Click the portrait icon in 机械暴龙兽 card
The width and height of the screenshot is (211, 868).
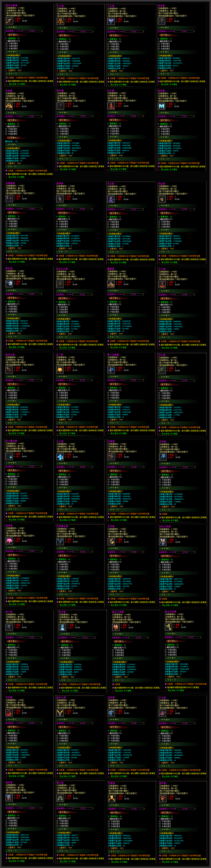(60, 541)
